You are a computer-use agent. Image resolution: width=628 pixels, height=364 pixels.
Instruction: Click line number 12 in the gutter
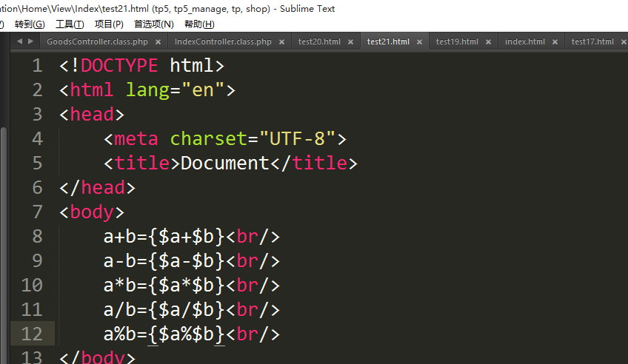(x=32, y=334)
